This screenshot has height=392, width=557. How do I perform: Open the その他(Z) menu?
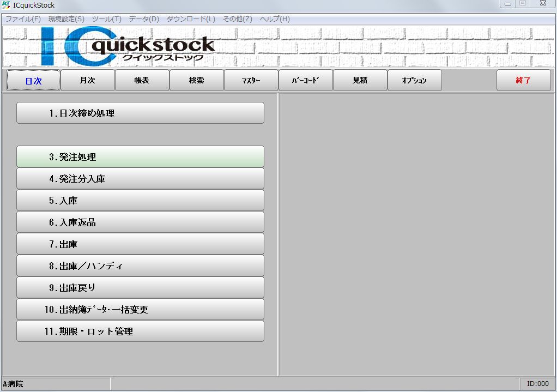point(237,19)
